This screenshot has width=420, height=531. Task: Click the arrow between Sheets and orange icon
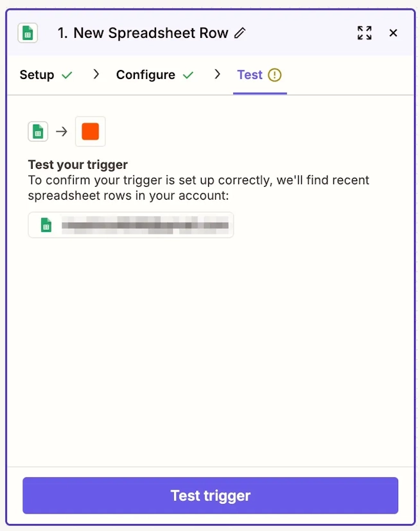pyautogui.click(x=62, y=132)
